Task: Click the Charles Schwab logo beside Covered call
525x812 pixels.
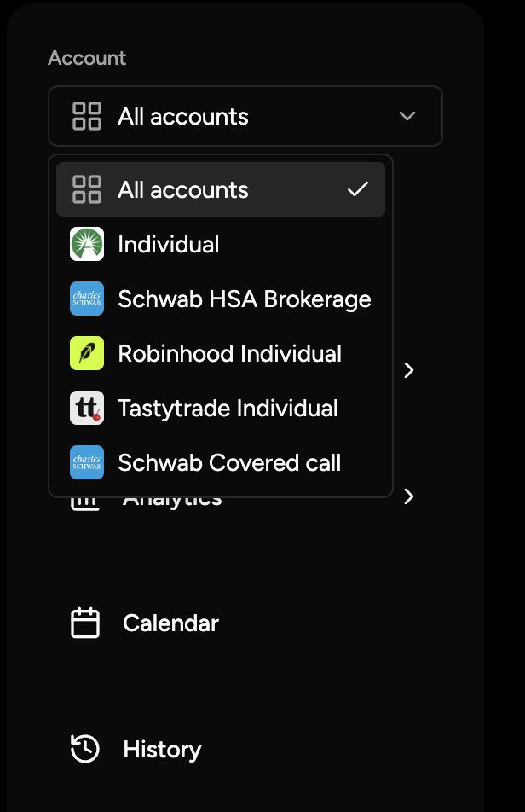Action: pyautogui.click(x=87, y=462)
